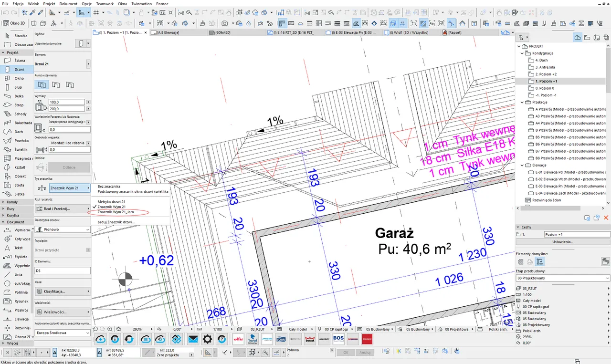Choose 'Metryka drzwi 21' marker option
This screenshot has width=611, height=364.
pos(111,202)
